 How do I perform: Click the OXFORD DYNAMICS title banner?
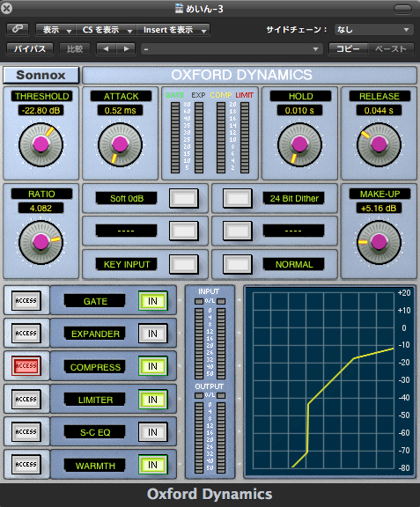click(x=249, y=75)
